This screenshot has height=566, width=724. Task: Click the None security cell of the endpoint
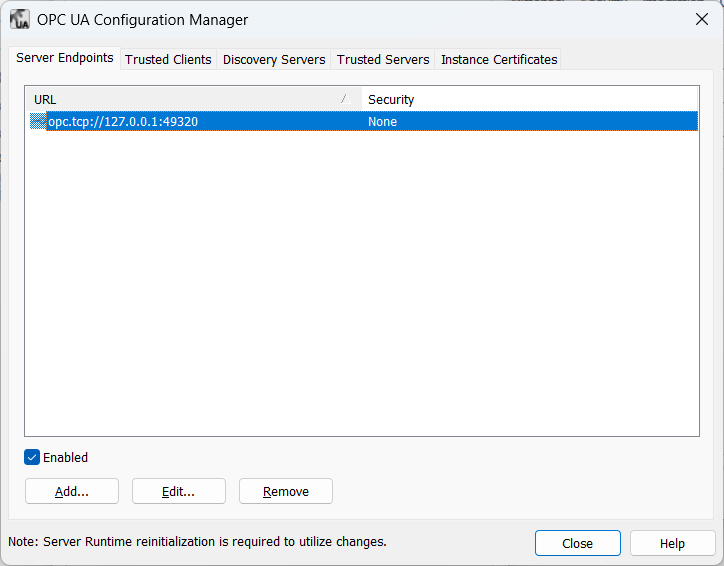382,121
